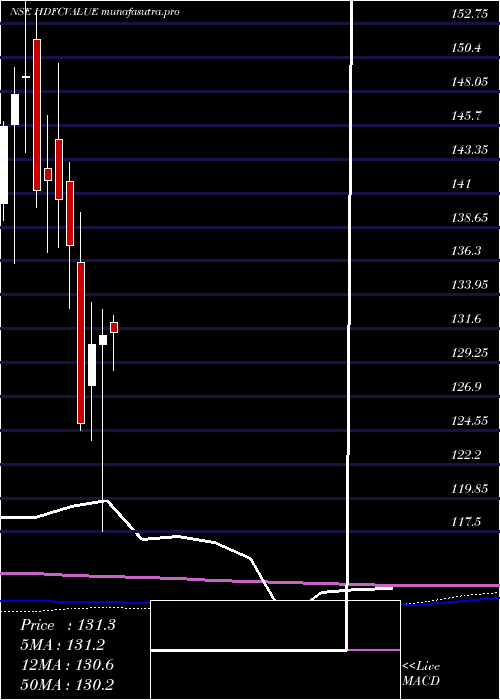Click the 129.25 price axis label

(469, 353)
